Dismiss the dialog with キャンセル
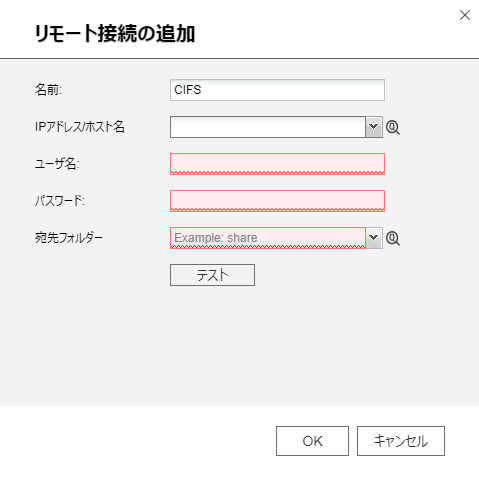This screenshot has height=480, width=479. [x=401, y=441]
